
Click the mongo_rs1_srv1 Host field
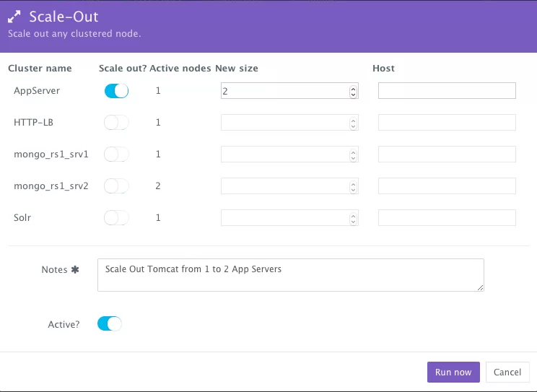click(x=447, y=154)
